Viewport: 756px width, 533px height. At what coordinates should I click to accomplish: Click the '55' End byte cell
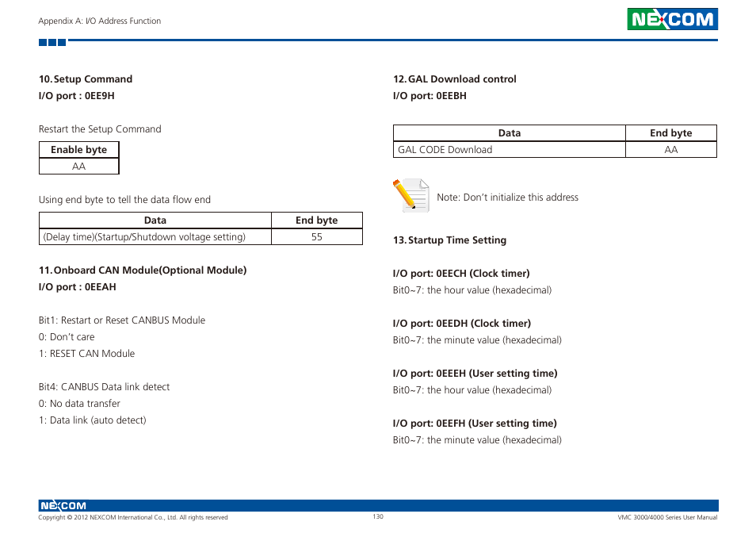317,237
